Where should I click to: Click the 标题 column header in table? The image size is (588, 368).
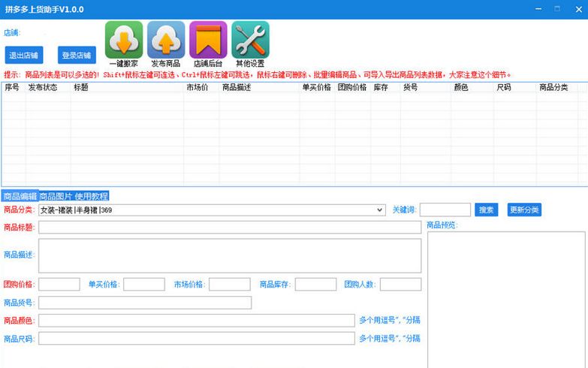[80, 88]
